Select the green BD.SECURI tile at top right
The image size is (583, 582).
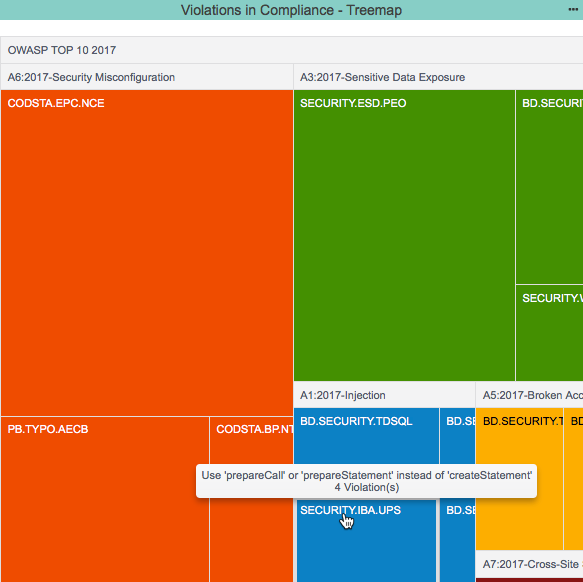(550, 187)
